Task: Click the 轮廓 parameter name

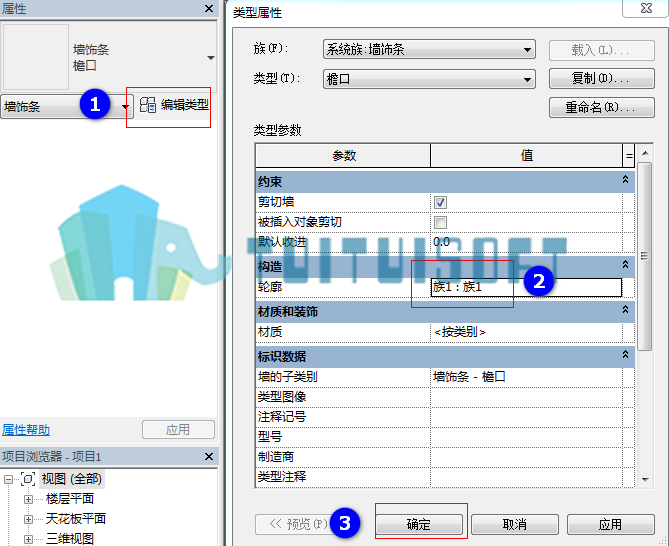Action: [x=270, y=287]
